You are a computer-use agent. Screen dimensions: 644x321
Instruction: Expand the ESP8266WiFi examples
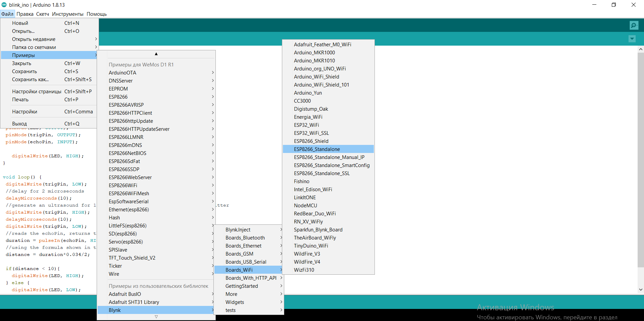pyautogui.click(x=156, y=185)
